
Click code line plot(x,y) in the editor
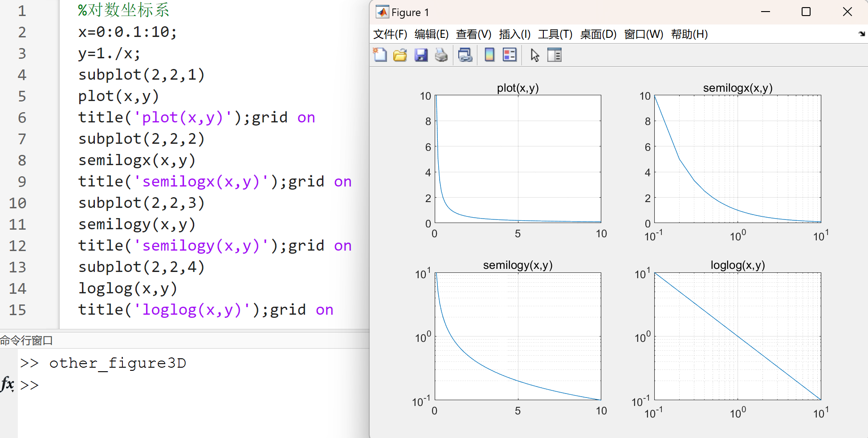tap(118, 96)
